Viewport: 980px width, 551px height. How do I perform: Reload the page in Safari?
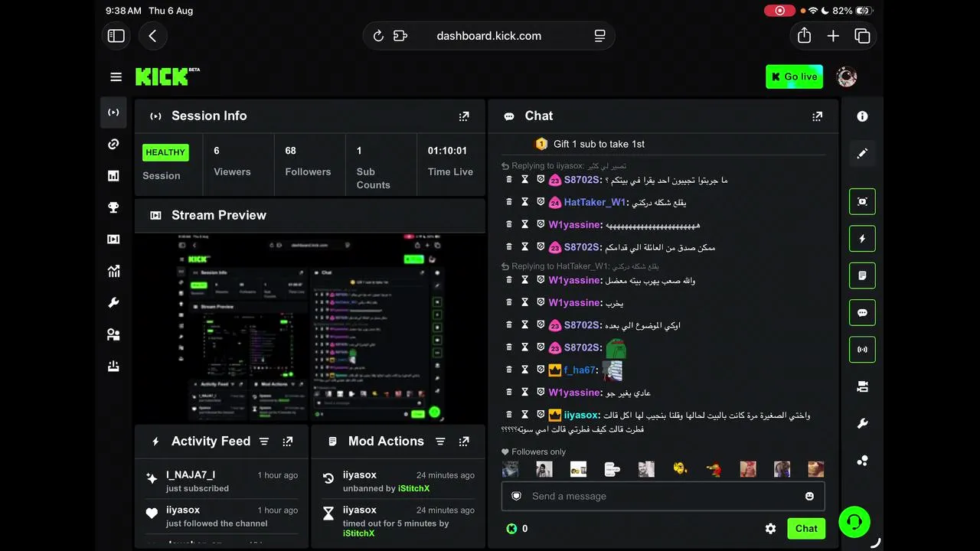377,36
